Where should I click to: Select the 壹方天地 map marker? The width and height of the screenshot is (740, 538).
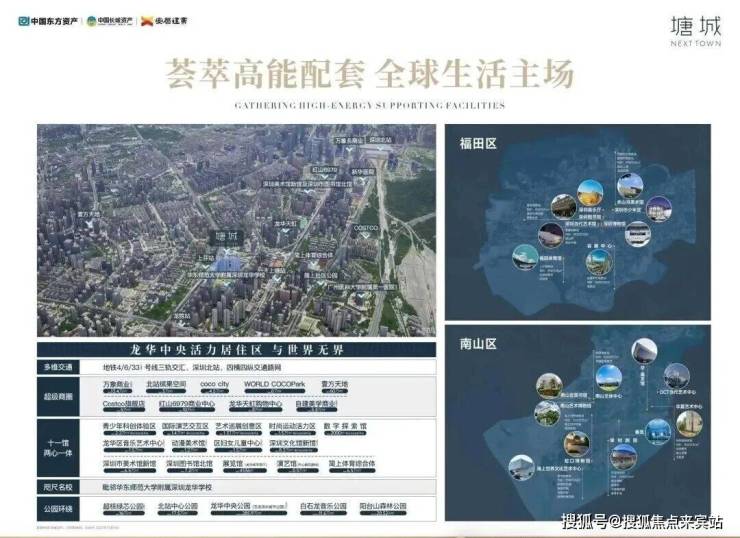point(87,213)
